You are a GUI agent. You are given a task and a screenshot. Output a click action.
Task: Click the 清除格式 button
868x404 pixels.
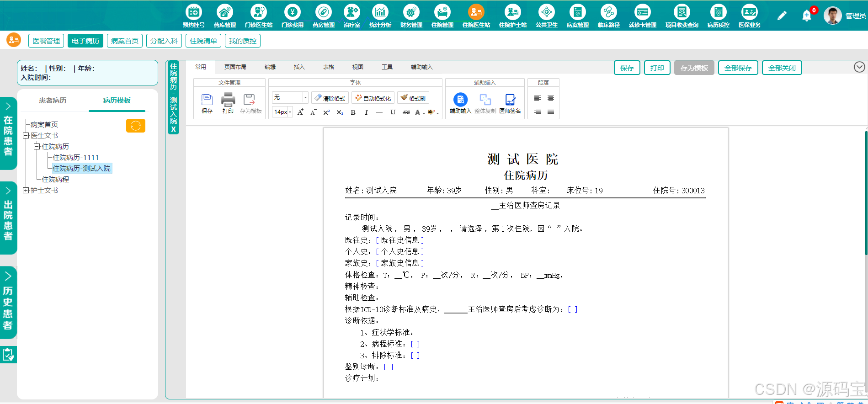[x=330, y=98]
